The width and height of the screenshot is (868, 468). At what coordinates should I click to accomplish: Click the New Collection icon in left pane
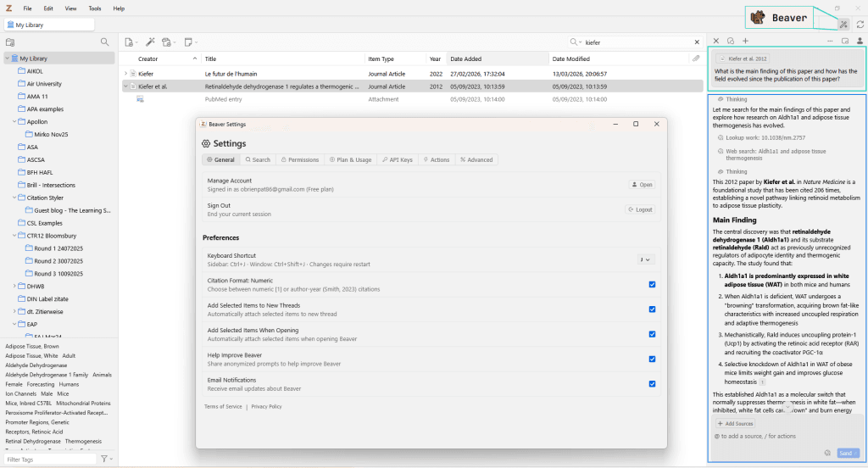(9, 42)
